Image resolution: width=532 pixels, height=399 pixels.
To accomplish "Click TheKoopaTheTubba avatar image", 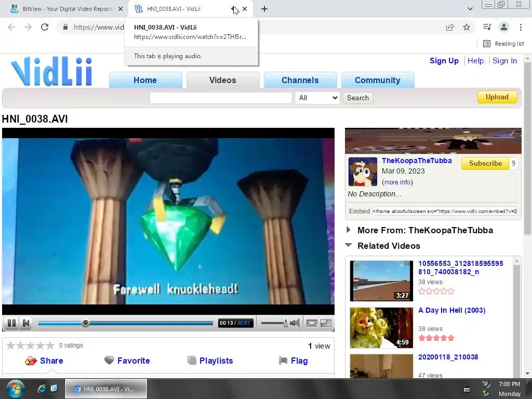I will tap(363, 171).
